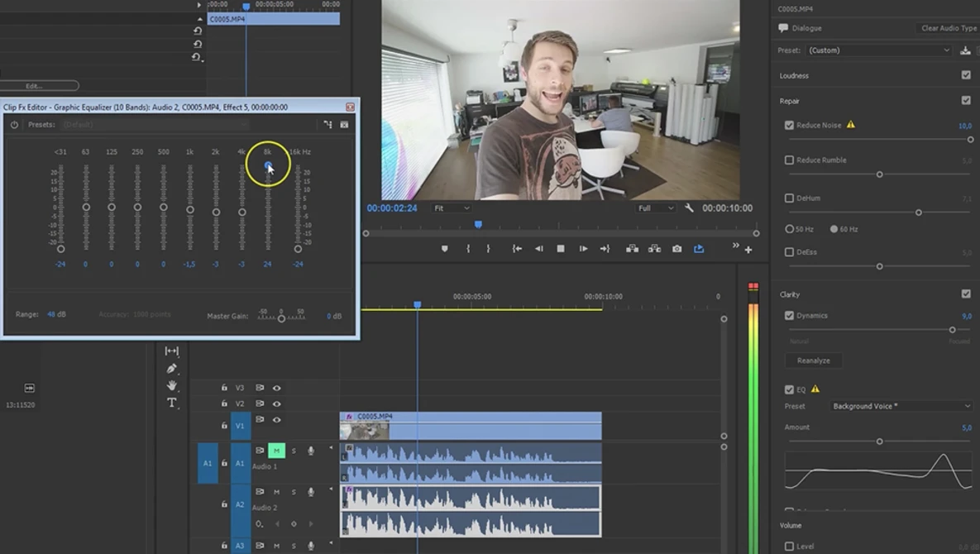Toggle the Level checkbox under Volume
This screenshot has width=980, height=554.
coord(789,546)
